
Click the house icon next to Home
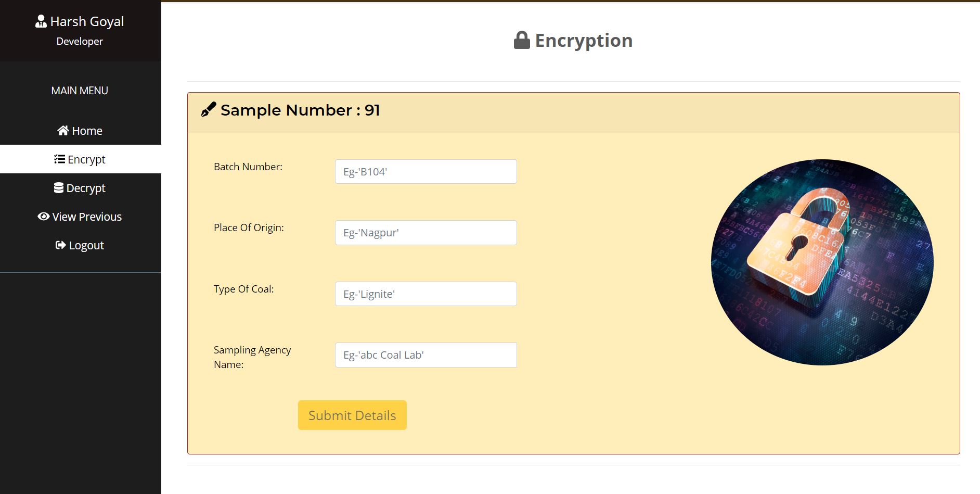pyautogui.click(x=63, y=130)
